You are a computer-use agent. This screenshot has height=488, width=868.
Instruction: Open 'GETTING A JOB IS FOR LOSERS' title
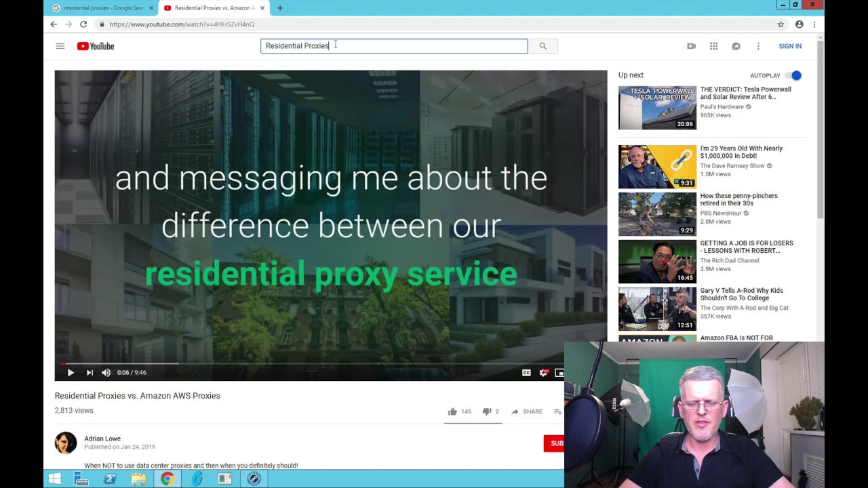(746, 247)
